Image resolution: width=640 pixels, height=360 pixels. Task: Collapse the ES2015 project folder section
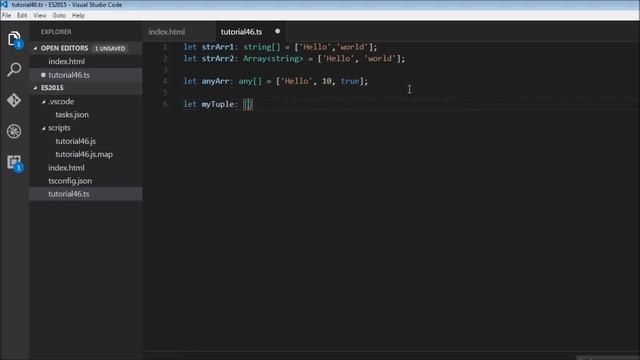tap(35, 88)
